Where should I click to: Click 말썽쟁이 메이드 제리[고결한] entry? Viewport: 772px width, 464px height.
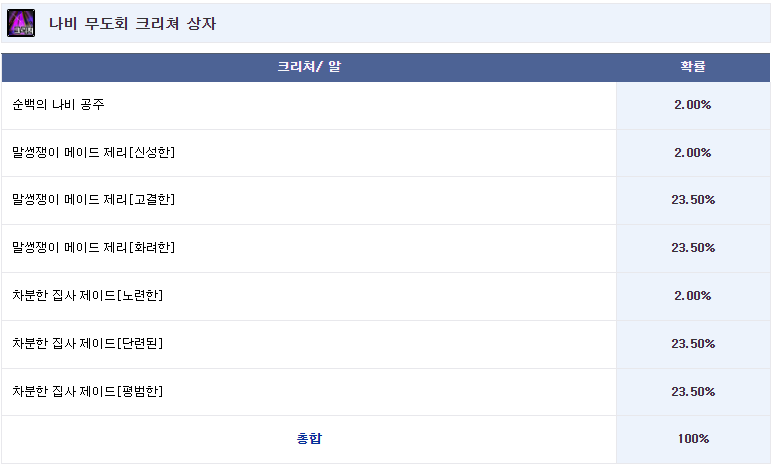(x=94, y=200)
